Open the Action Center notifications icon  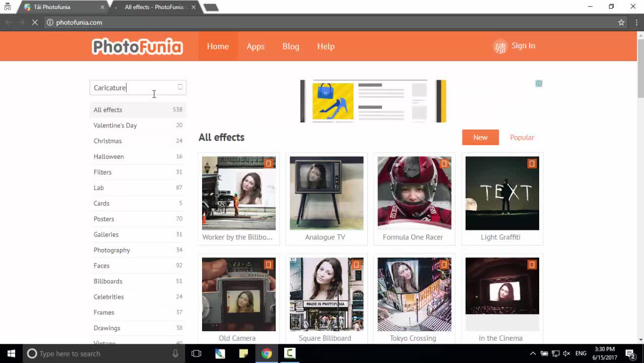(630, 353)
